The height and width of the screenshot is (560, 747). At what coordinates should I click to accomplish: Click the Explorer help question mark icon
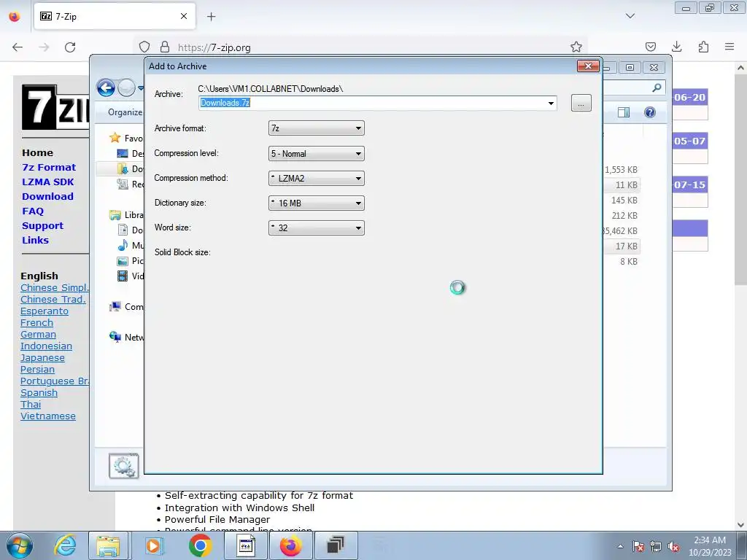[x=650, y=112]
